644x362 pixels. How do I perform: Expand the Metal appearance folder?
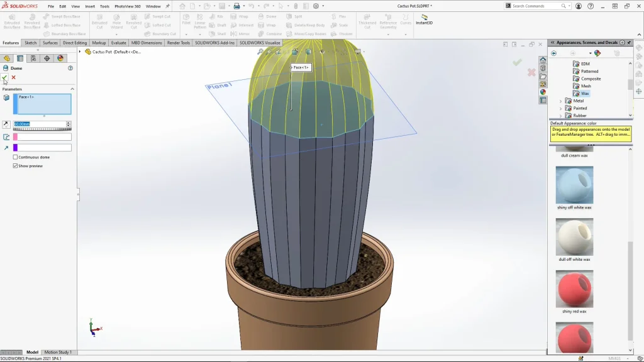[x=561, y=101]
